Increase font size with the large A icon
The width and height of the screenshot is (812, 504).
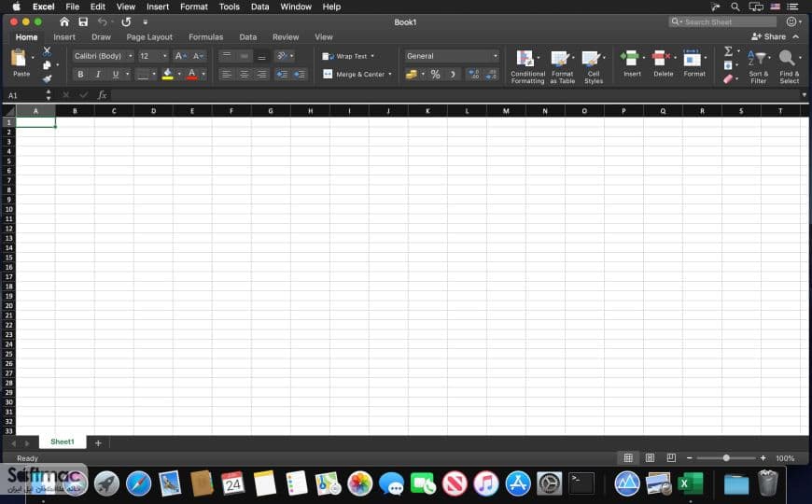(180, 56)
